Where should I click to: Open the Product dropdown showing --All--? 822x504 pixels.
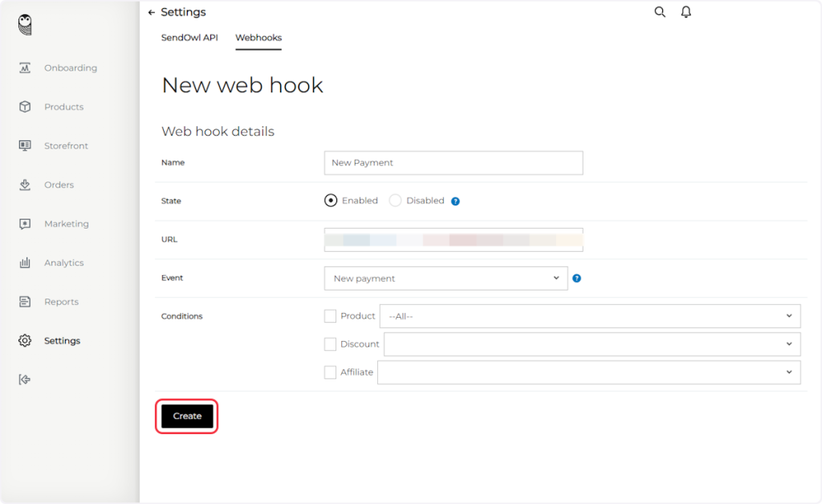click(589, 316)
